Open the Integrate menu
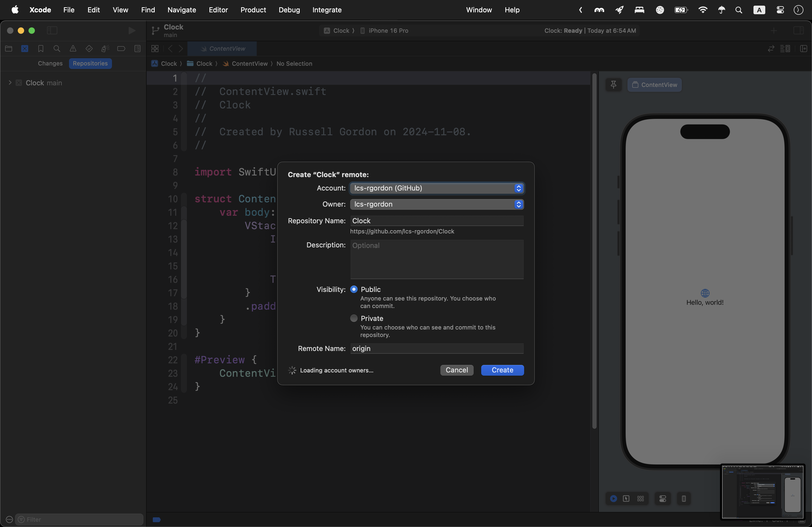 pyautogui.click(x=327, y=10)
